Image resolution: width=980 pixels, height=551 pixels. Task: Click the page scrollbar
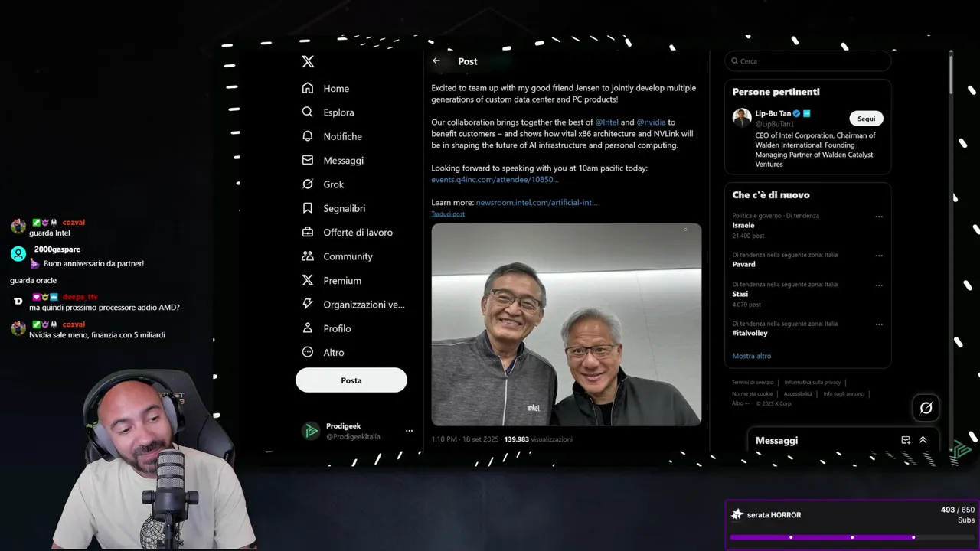pos(951,73)
